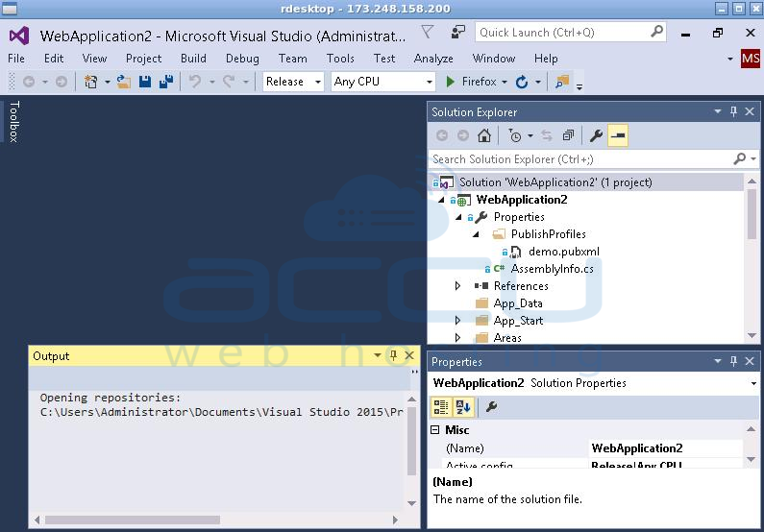Click the Solution Explorer vertical scrollbar
Image resolution: width=764 pixels, height=532 pixels.
click(752, 214)
